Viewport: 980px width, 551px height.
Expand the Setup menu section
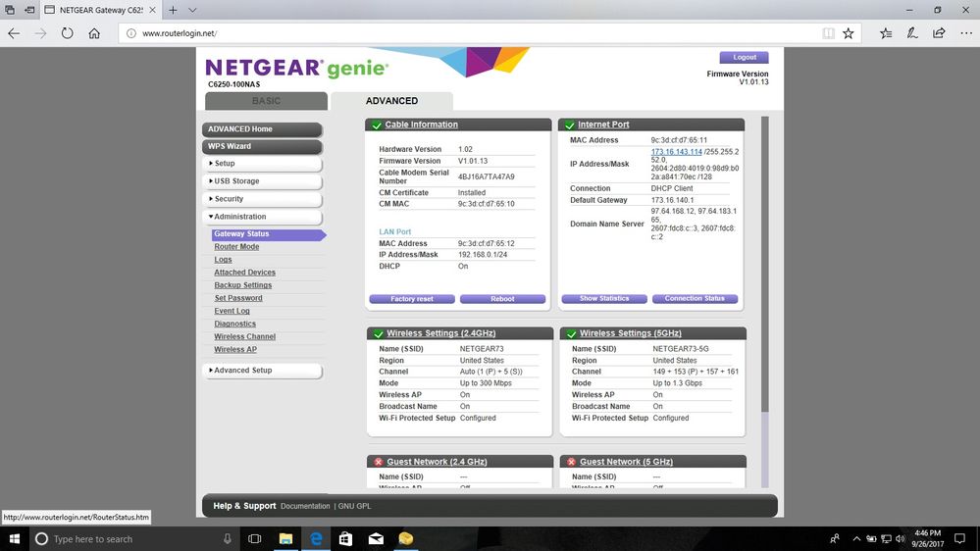click(262, 164)
